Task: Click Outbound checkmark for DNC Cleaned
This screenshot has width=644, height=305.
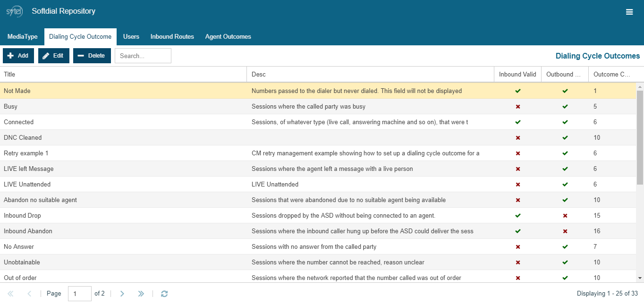Action: tap(565, 138)
